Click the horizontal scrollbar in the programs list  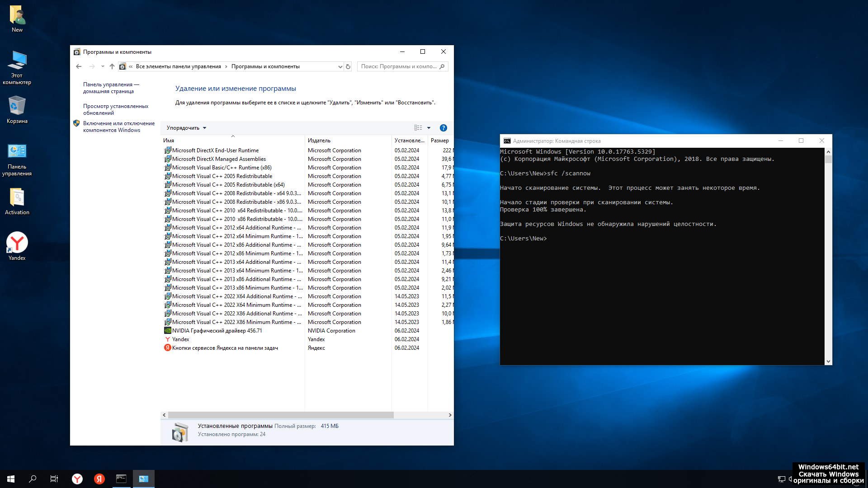point(280,415)
